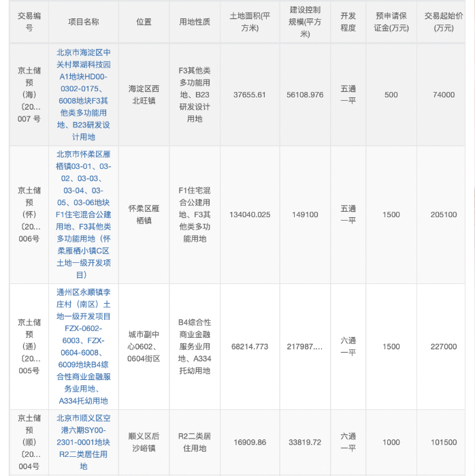Viewport: 475px width, 476px height.
Task: Click the 位置 column header
Action: [x=144, y=22]
